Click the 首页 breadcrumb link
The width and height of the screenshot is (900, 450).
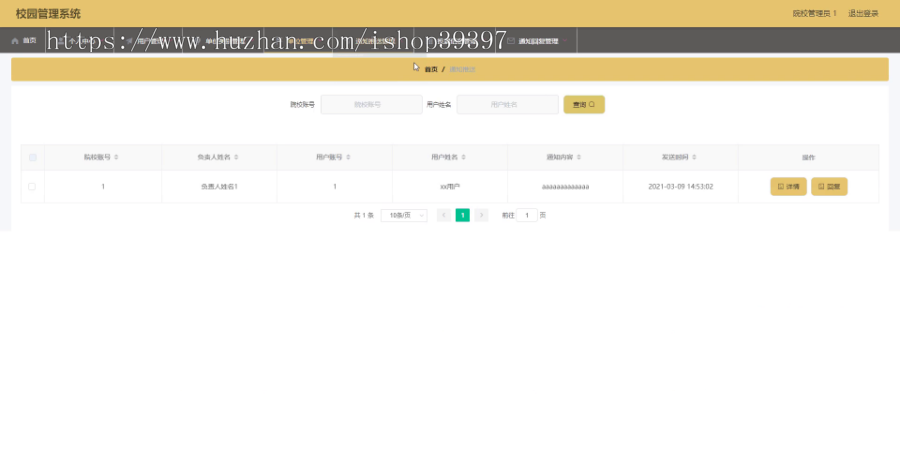coord(431,69)
